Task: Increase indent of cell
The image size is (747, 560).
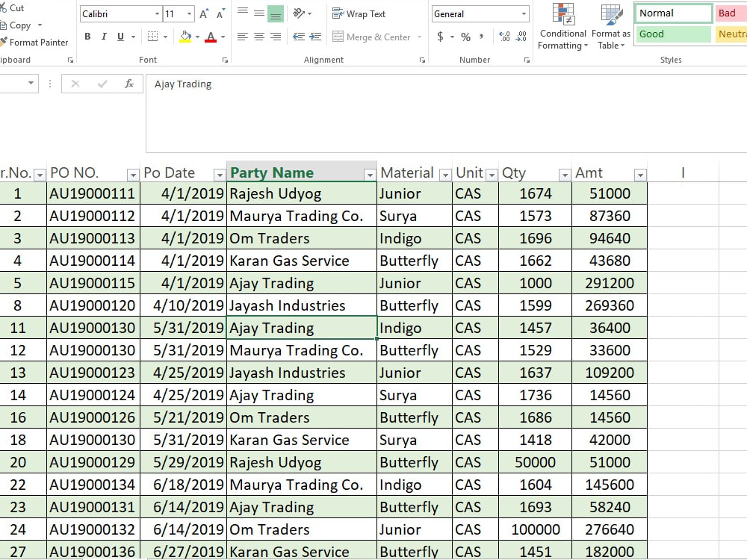Action: (315, 37)
